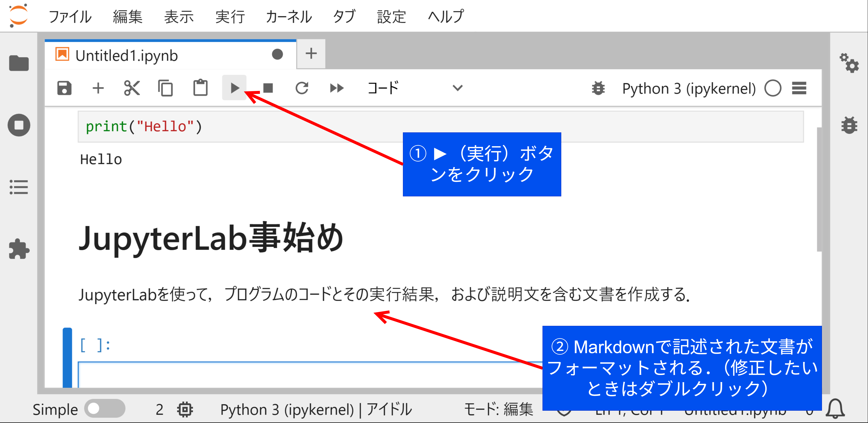Insert a new cell with the plus button
Image resolution: width=868 pixels, height=423 pixels.
(98, 88)
